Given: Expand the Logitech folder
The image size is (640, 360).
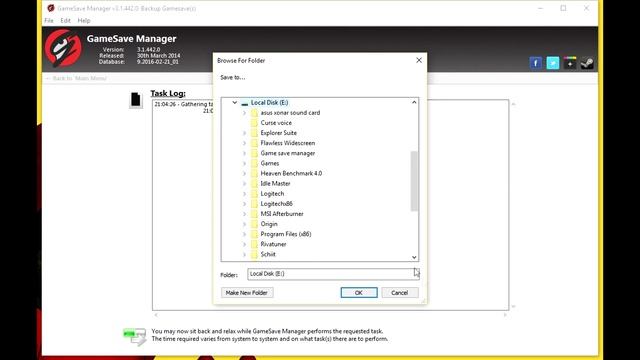Looking at the screenshot, I should (x=244, y=194).
